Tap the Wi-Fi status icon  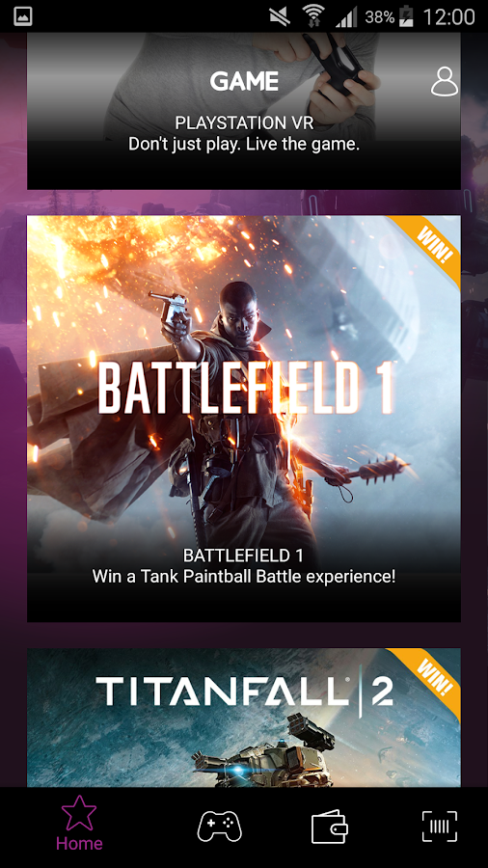click(x=313, y=16)
